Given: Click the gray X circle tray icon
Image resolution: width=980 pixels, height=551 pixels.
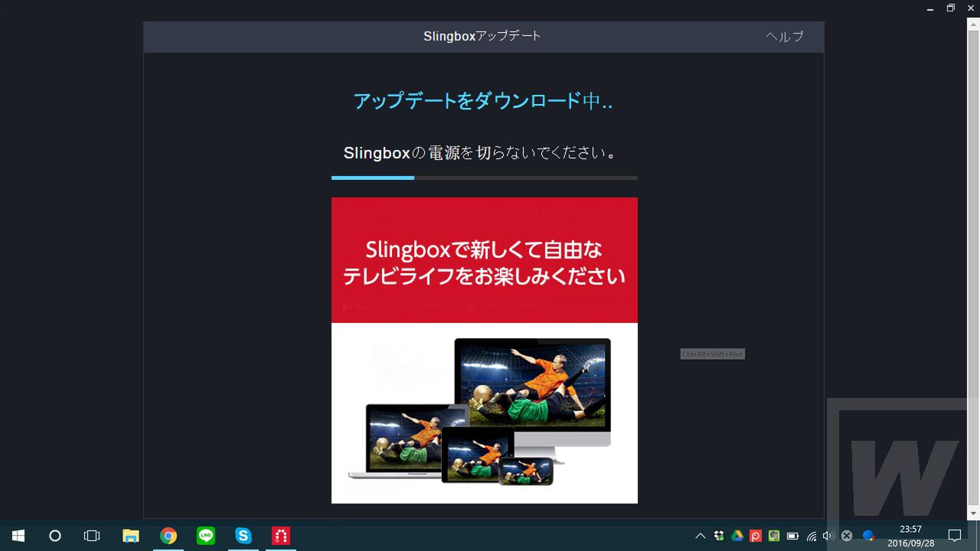Looking at the screenshot, I should pos(847,536).
